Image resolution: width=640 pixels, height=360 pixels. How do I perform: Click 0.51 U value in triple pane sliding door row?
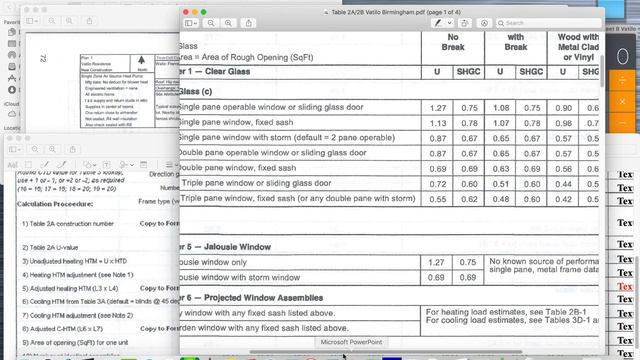[x=500, y=184]
